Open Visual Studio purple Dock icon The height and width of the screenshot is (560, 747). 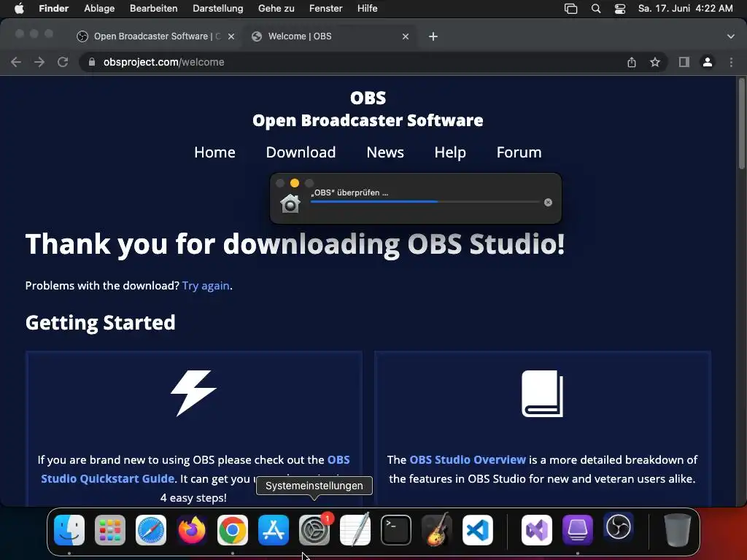point(537,530)
